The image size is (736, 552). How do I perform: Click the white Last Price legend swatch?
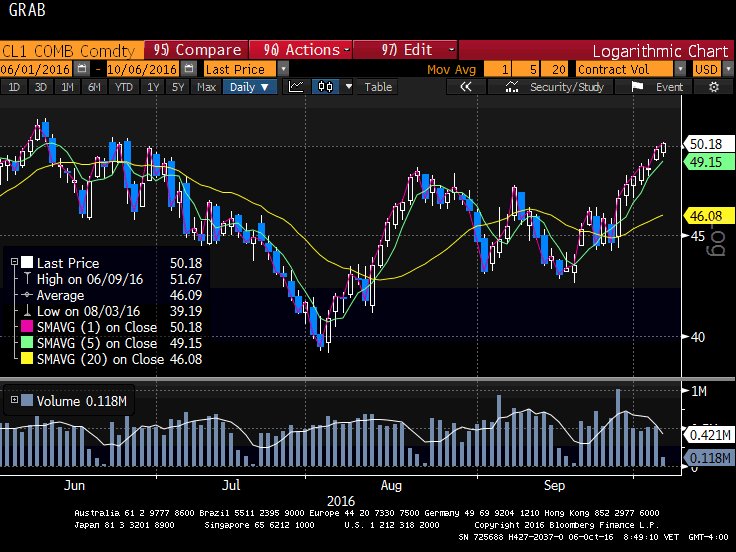point(27,262)
